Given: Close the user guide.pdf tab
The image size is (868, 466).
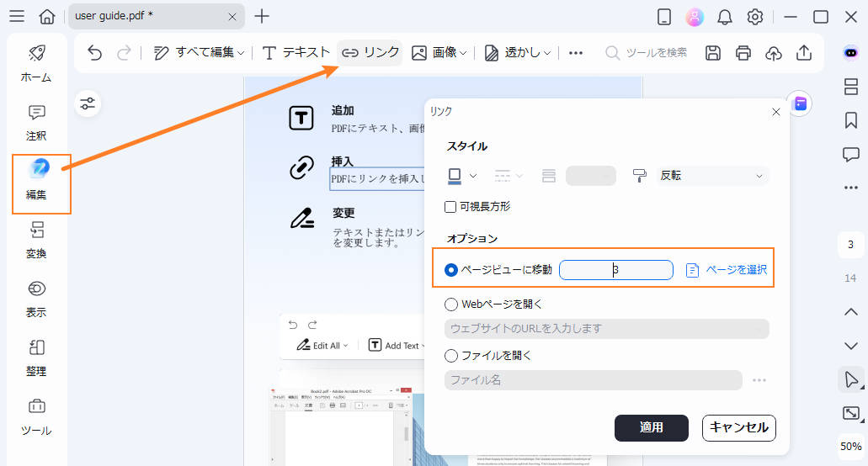Looking at the screenshot, I should (x=232, y=17).
